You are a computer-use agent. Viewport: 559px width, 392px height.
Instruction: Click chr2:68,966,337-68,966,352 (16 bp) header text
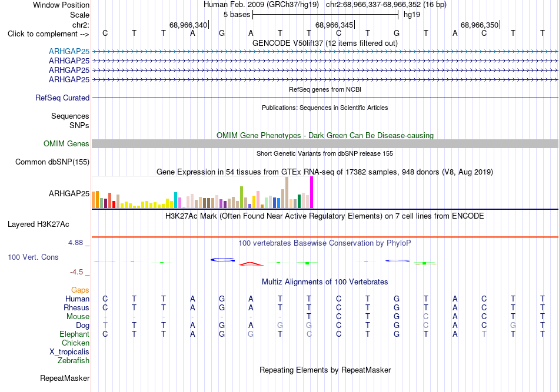[386, 5]
